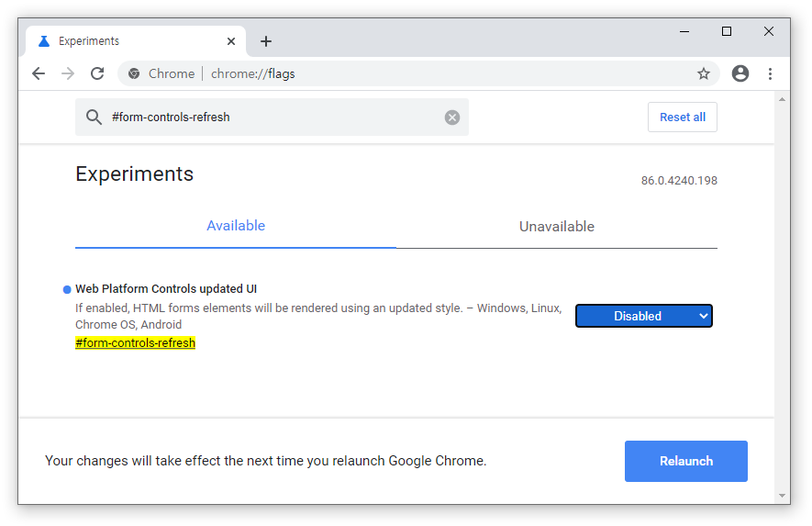Click Web Platform Controls updated UI title
812x526 pixels.
tap(166, 288)
